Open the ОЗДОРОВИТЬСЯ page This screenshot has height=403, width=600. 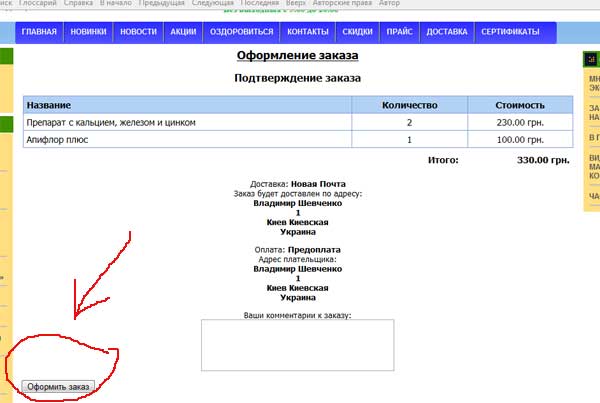[241, 32]
